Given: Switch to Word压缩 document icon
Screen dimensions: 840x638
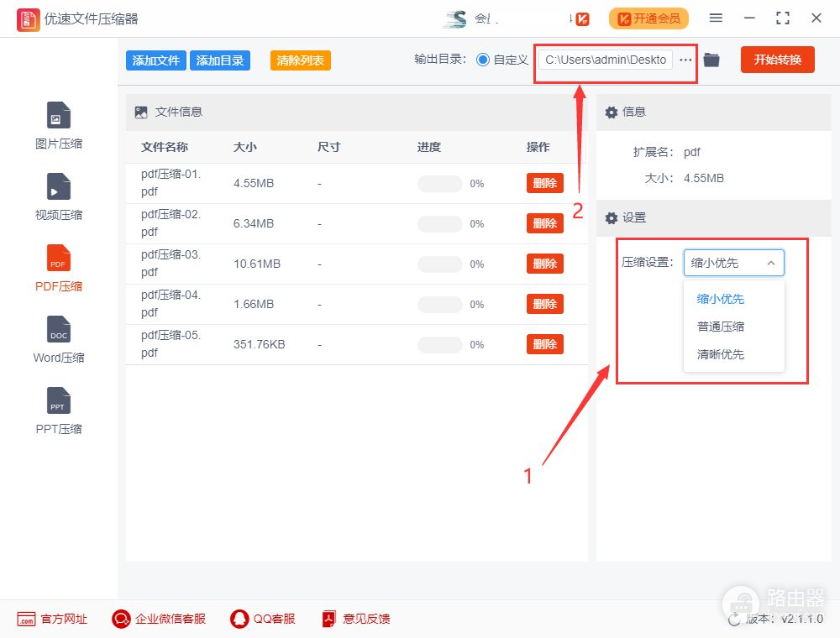Looking at the screenshot, I should tap(59, 330).
